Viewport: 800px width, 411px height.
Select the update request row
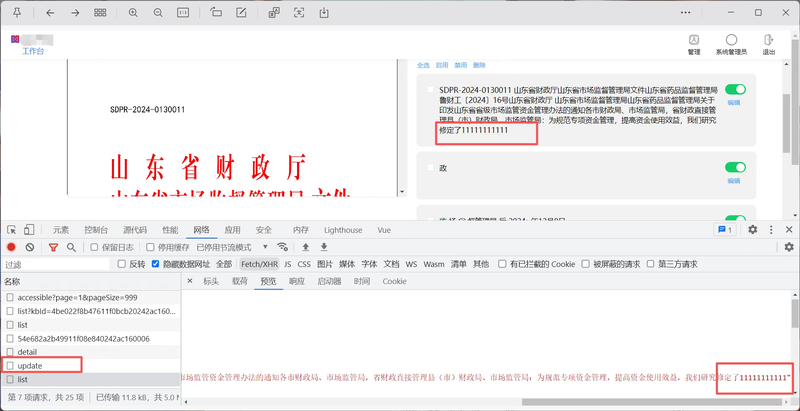pyautogui.click(x=90, y=366)
